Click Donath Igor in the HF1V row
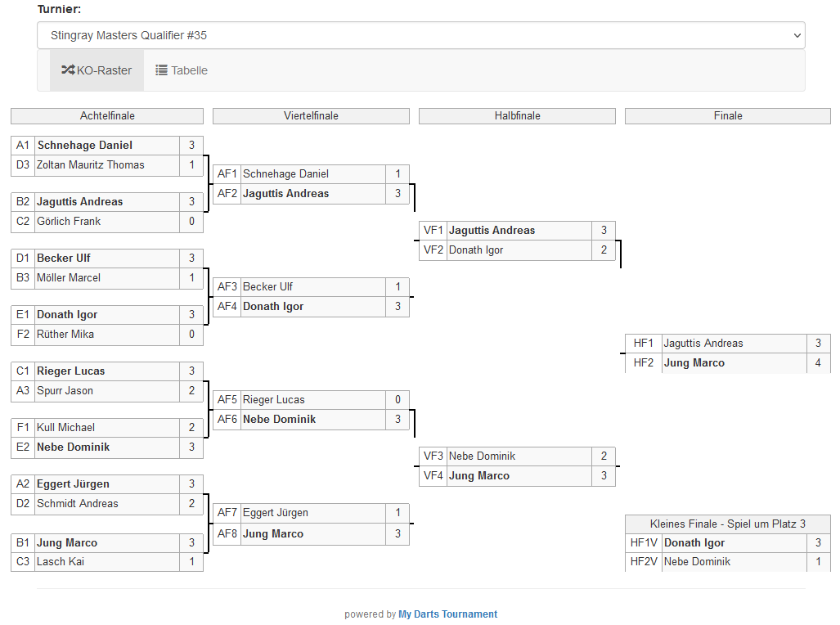This screenshot has width=840, height=625. tap(694, 543)
